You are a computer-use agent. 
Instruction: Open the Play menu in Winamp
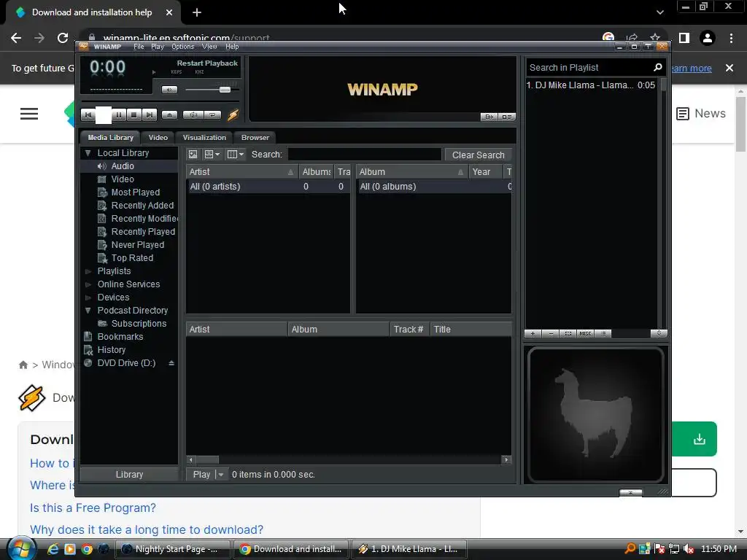158,47
